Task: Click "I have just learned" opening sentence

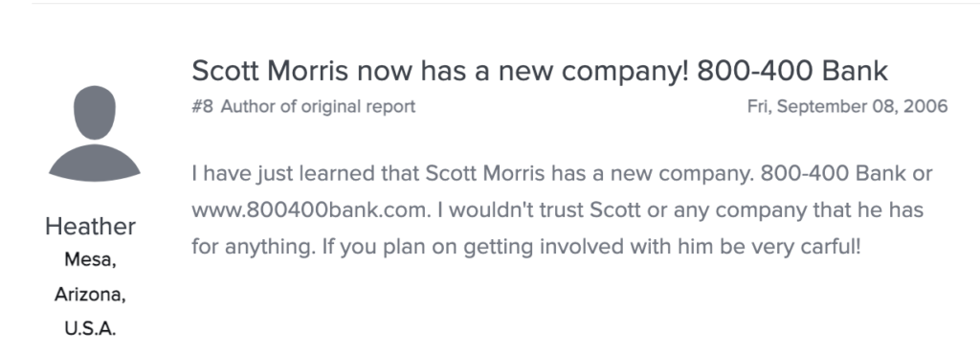Action: (283, 173)
